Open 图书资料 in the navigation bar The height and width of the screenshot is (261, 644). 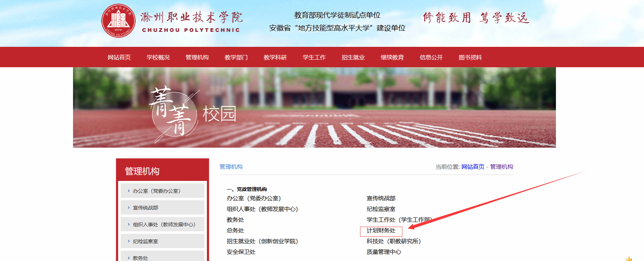[470, 57]
